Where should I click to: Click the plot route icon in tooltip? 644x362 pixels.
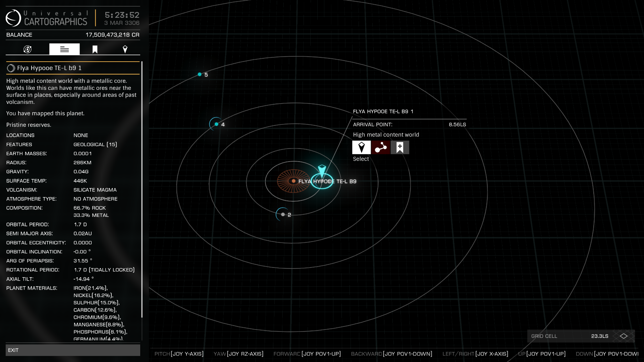(x=381, y=147)
